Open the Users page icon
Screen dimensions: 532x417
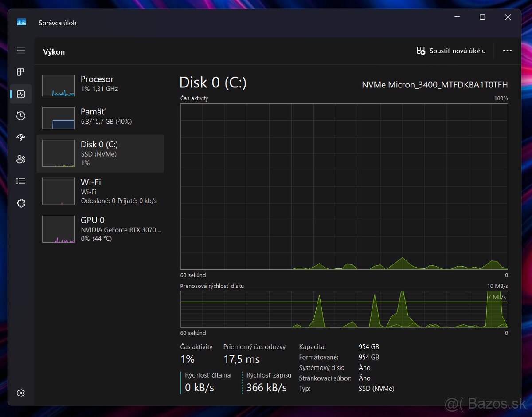(21, 159)
